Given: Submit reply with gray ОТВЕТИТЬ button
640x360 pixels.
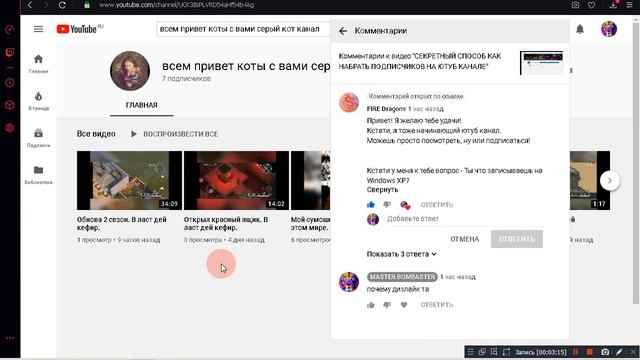Looking at the screenshot, I should [x=517, y=239].
